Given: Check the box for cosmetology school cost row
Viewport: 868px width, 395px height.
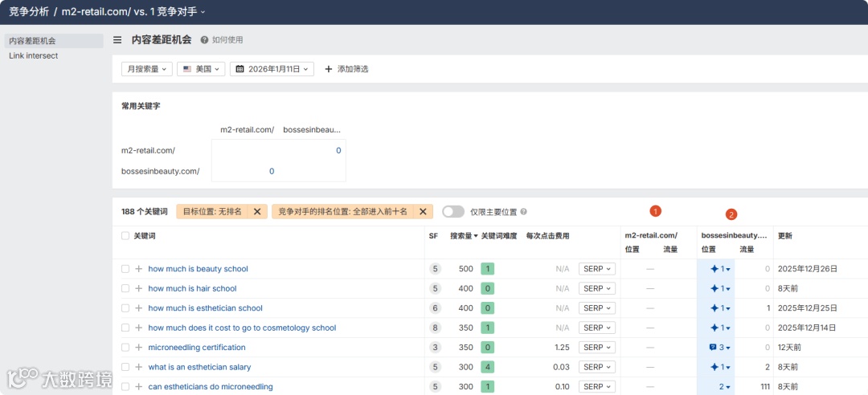Looking at the screenshot, I should 125,328.
